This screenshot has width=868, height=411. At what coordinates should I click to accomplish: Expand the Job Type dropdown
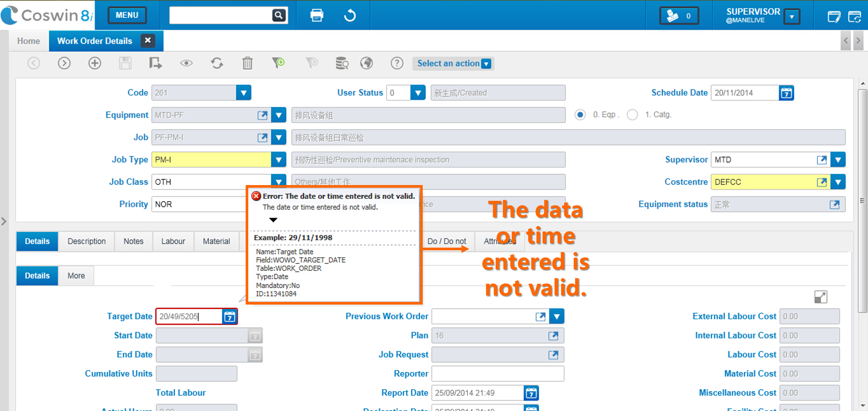pos(279,160)
